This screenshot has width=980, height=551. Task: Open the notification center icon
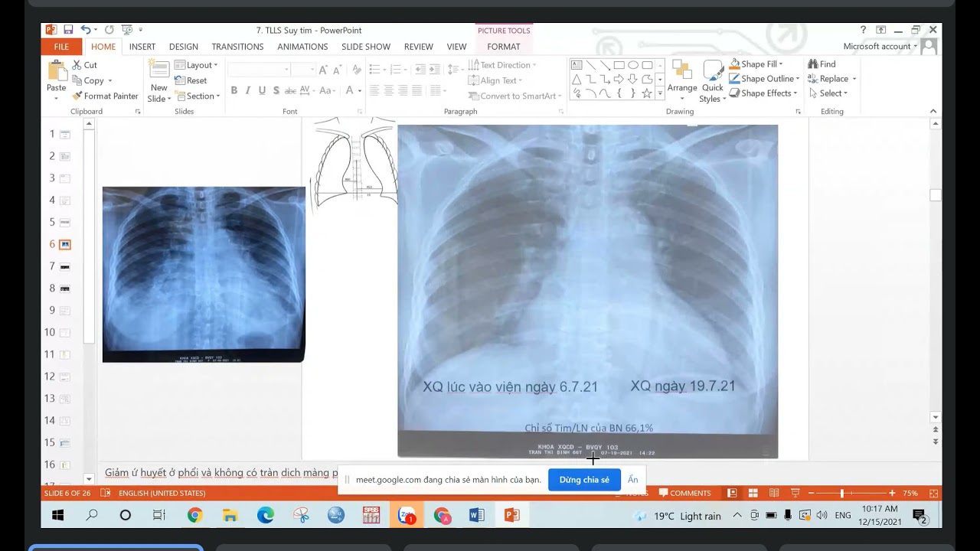pyautogui.click(x=920, y=516)
